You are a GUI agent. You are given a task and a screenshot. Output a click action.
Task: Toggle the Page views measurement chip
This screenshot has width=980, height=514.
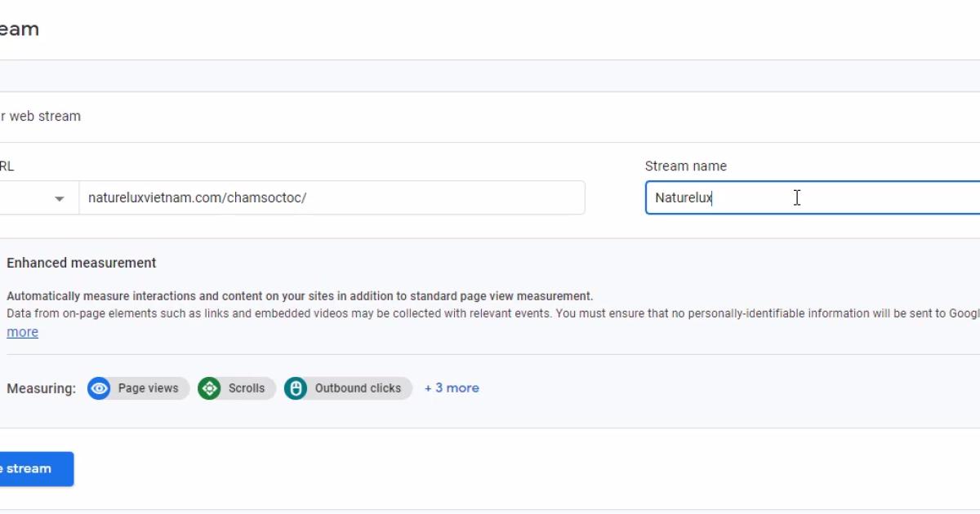point(137,388)
